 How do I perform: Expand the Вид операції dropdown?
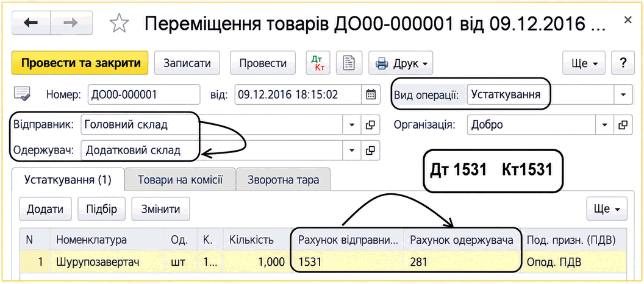point(623,94)
